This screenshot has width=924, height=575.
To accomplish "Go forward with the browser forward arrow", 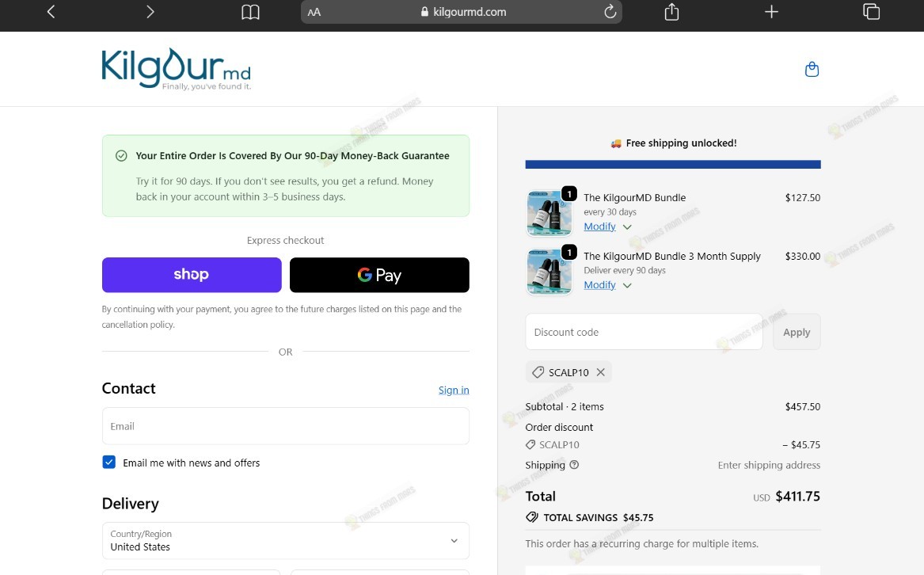I will [150, 12].
